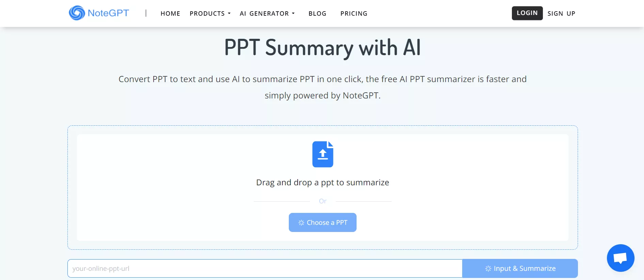Open the PRICING page

(x=354, y=14)
